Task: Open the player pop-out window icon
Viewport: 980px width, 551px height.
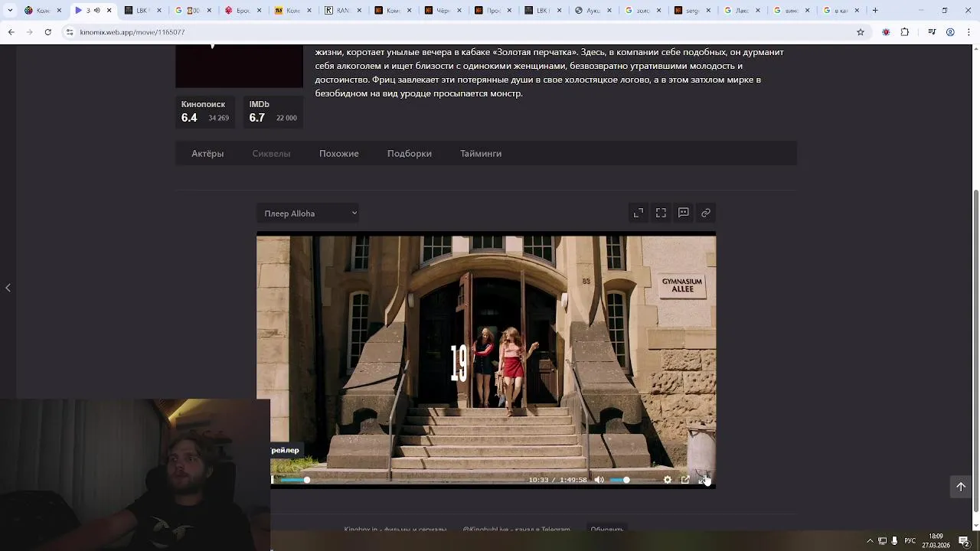Action: [x=685, y=480]
